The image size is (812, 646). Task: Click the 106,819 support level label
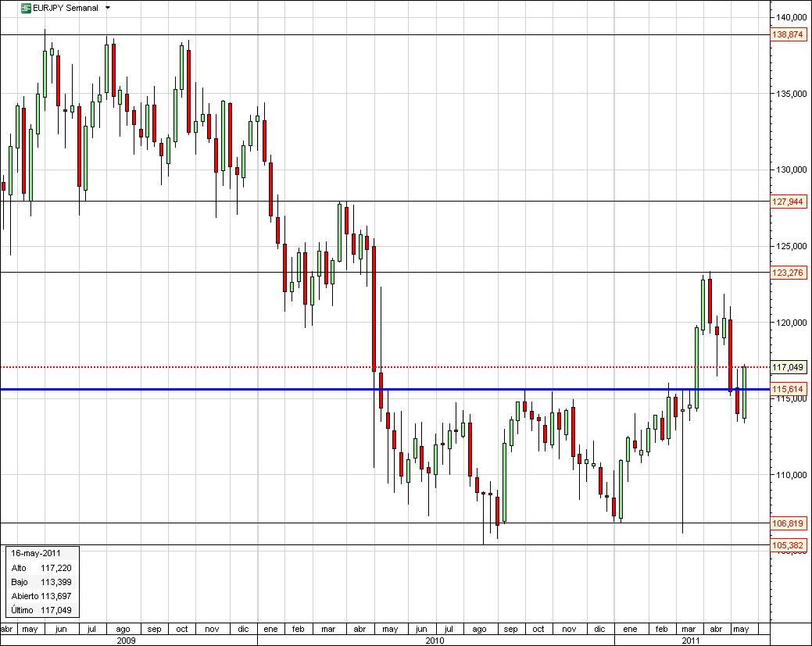[788, 525]
